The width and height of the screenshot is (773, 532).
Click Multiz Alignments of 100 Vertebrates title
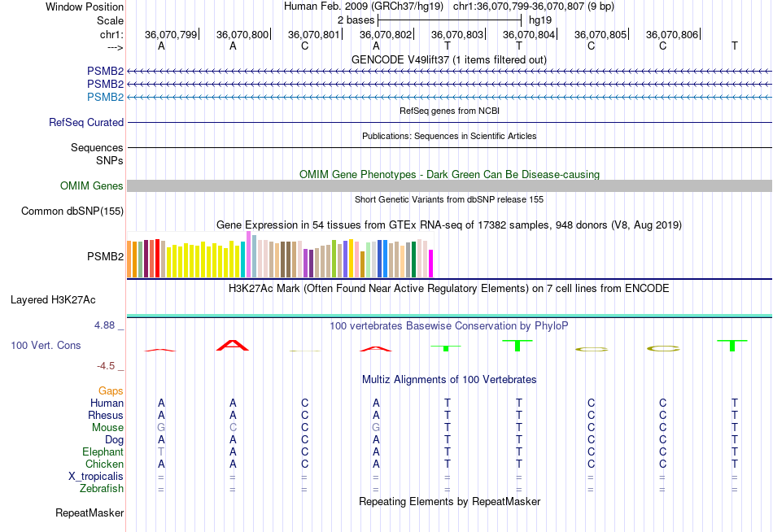tap(449, 379)
